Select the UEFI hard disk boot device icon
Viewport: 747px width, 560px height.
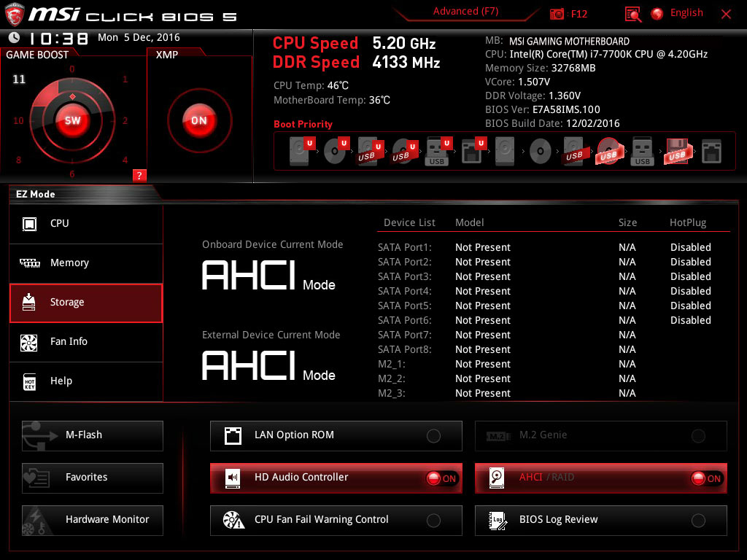point(302,152)
